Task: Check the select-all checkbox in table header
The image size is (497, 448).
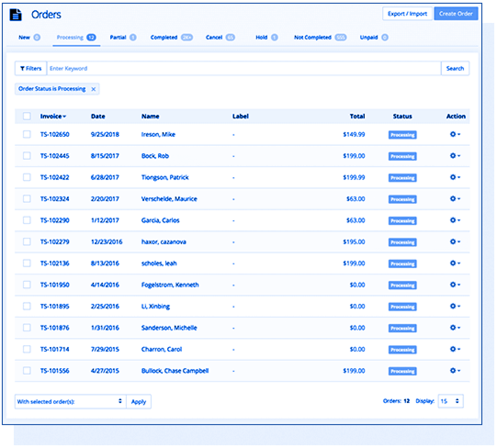Action: click(27, 116)
